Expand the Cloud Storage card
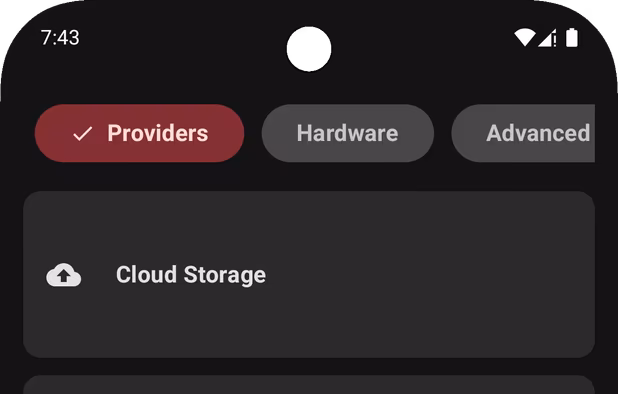The height and width of the screenshot is (394, 618). [x=309, y=275]
